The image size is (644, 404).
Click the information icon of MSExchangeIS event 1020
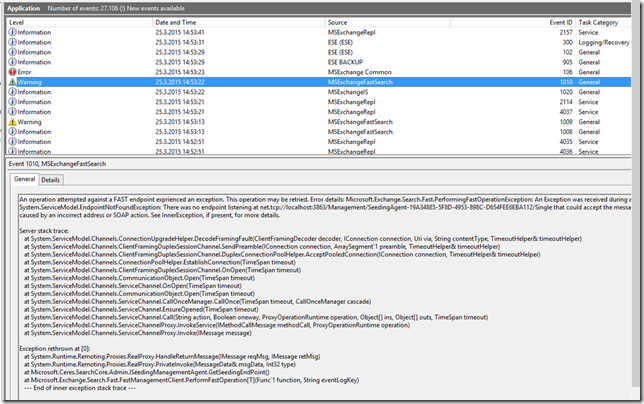pyautogui.click(x=13, y=92)
